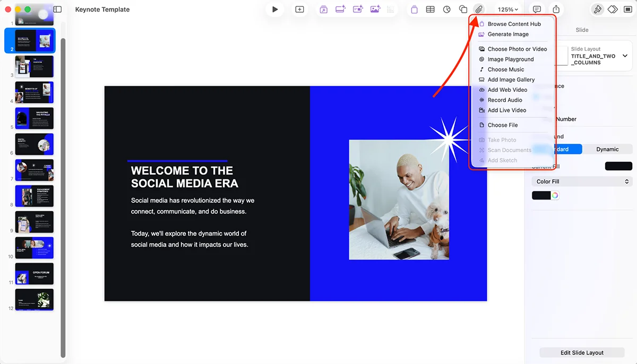Select Generate Image menu item
The image size is (637, 364).
(x=514, y=34)
